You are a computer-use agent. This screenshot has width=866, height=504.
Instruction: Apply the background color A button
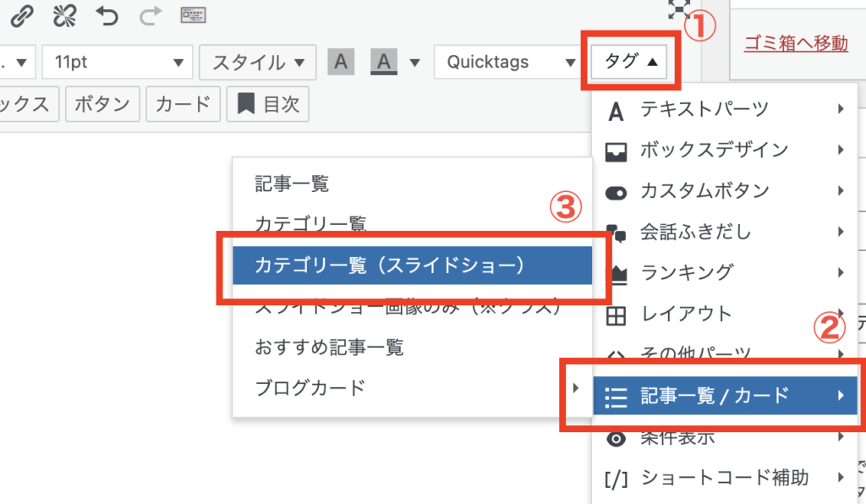(x=385, y=63)
